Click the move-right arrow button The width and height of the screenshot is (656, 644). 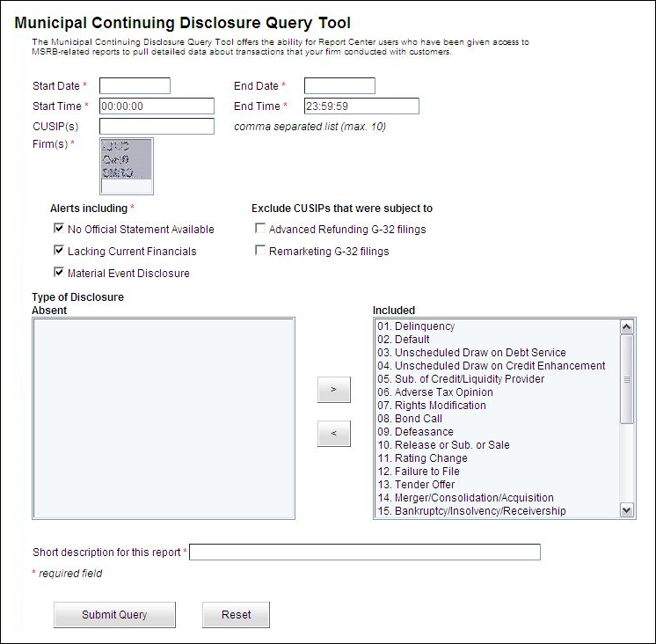pos(333,390)
